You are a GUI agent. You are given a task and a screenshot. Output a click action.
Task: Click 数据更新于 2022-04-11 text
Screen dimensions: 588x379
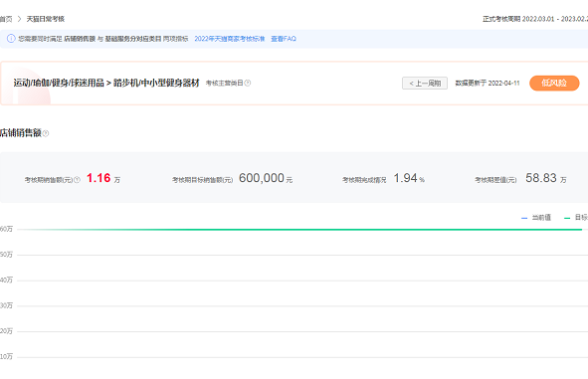(488, 84)
